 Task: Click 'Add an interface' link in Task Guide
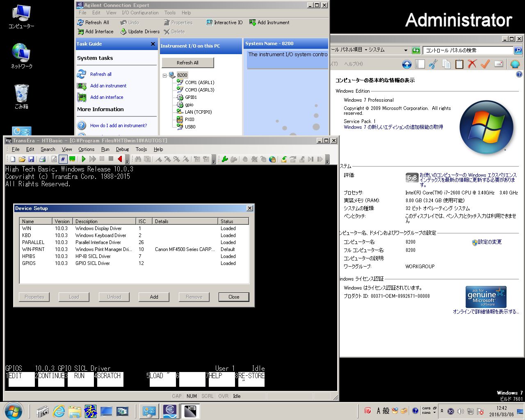click(107, 97)
